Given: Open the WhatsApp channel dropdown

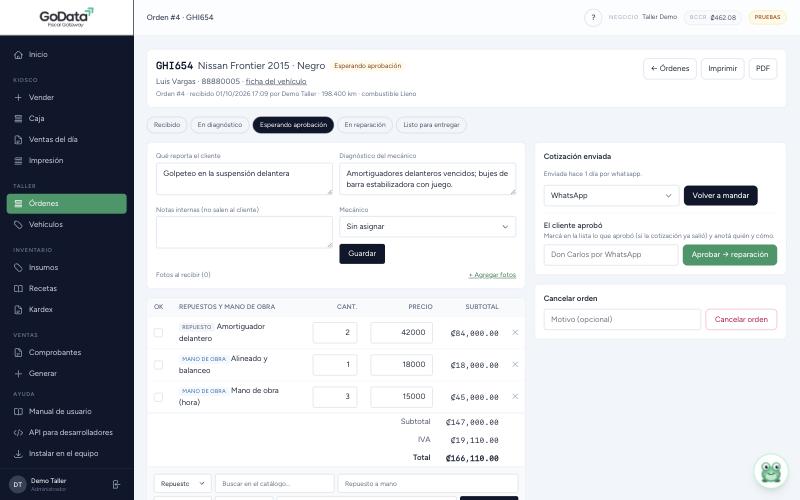Looking at the screenshot, I should pyautogui.click(x=611, y=195).
